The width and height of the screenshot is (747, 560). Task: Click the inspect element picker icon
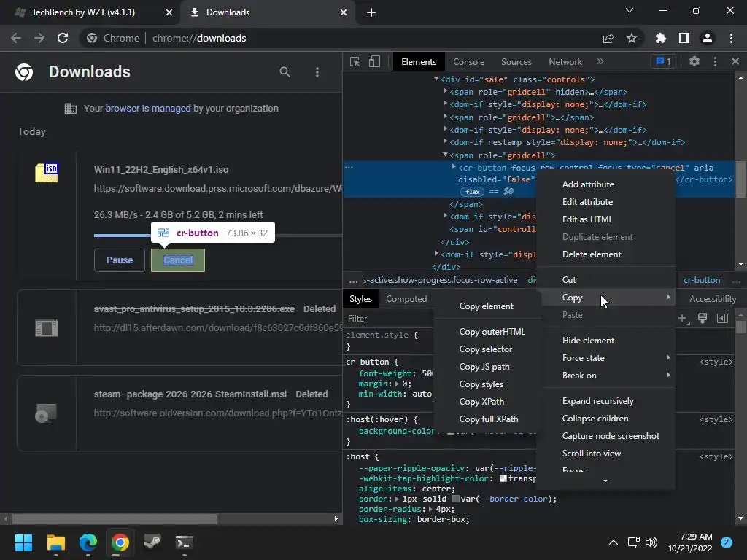[x=355, y=62]
